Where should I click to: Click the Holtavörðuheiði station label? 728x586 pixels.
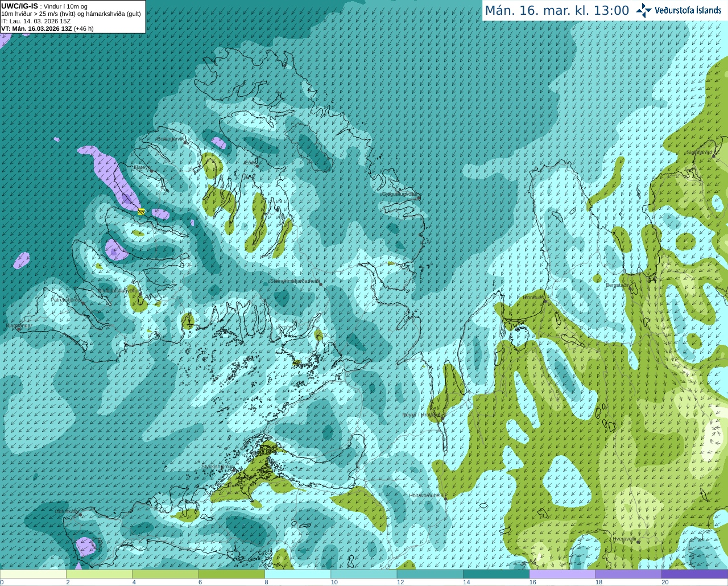(427, 496)
